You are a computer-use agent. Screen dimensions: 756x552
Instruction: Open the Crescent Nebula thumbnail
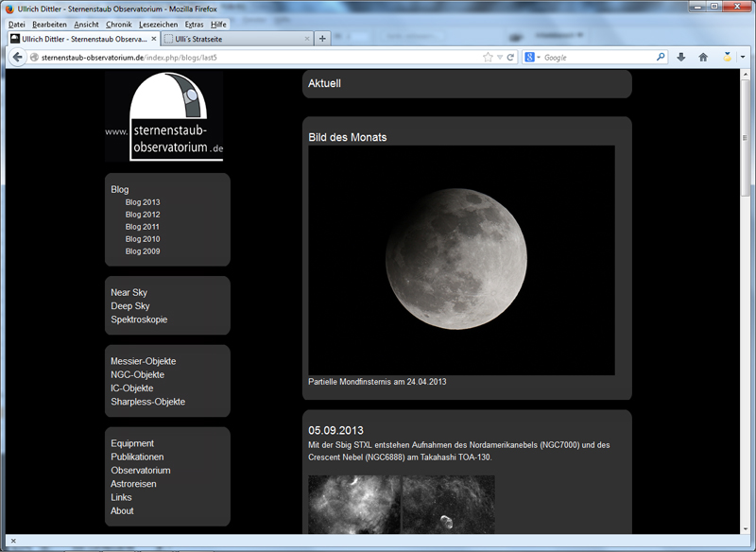449,505
